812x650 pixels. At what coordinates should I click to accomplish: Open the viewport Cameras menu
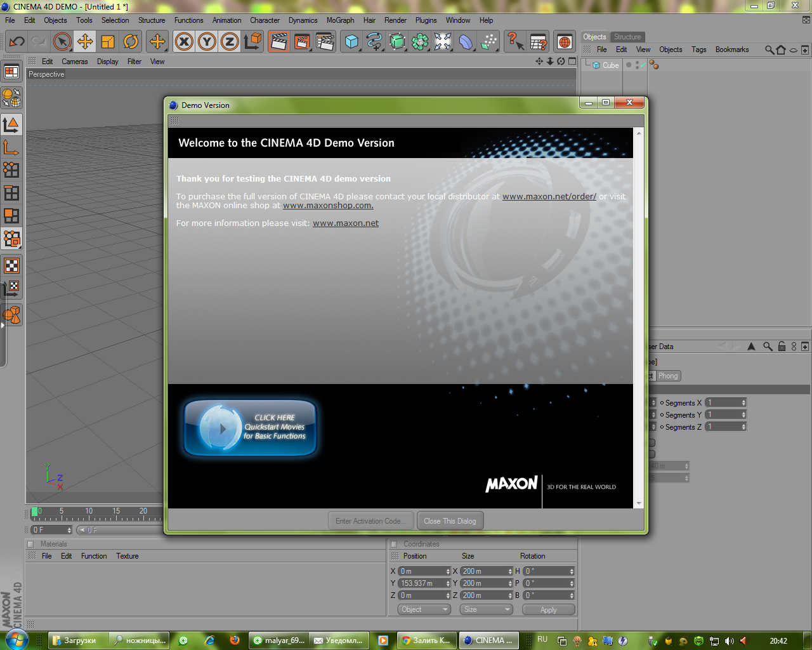point(75,62)
